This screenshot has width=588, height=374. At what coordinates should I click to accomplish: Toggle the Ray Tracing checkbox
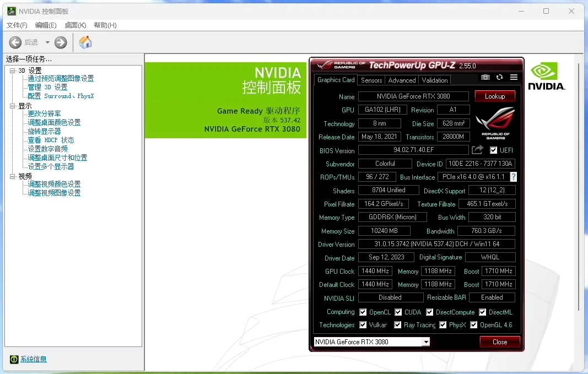click(398, 325)
